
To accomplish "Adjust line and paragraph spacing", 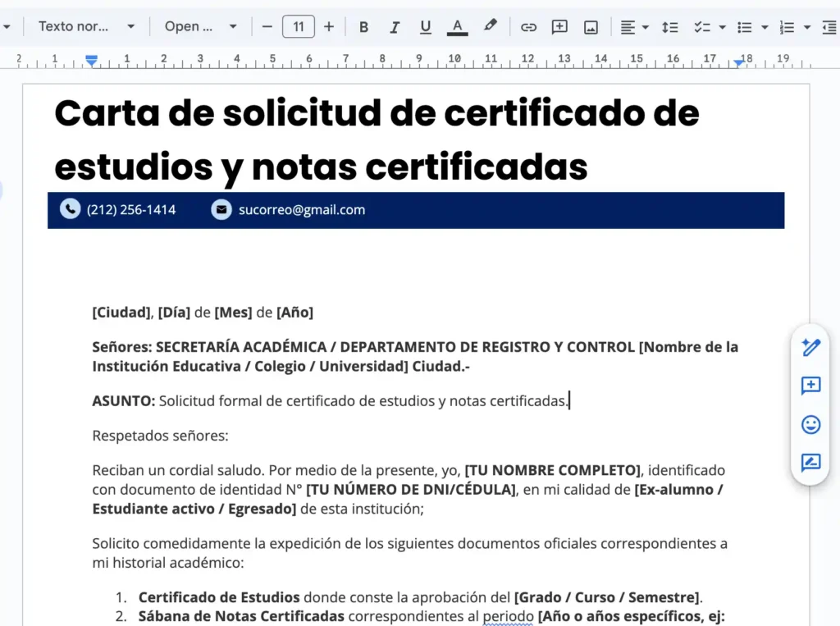I will (x=669, y=26).
